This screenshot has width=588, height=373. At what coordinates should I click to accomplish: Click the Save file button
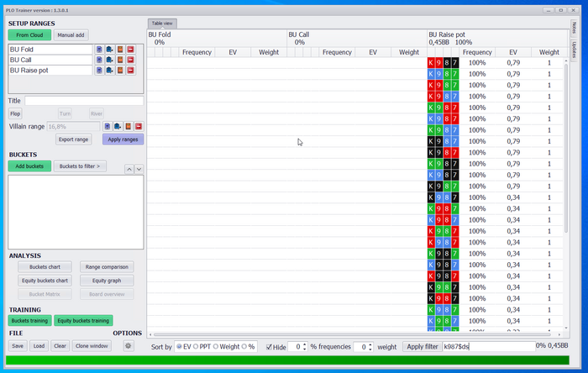[18, 345]
